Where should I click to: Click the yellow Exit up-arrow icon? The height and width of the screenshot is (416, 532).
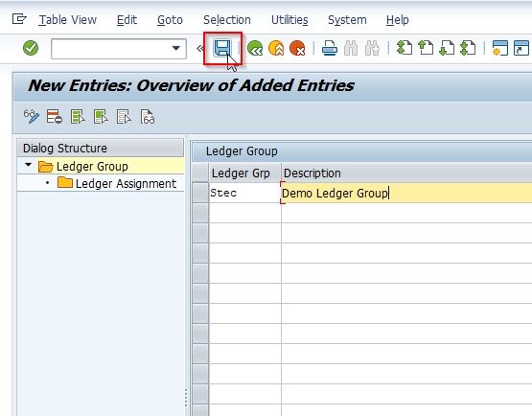(276, 48)
